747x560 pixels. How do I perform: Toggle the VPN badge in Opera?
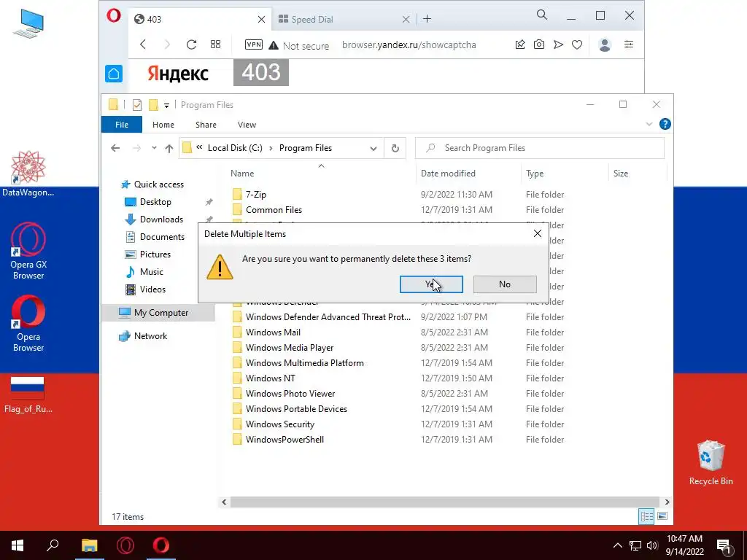(253, 44)
